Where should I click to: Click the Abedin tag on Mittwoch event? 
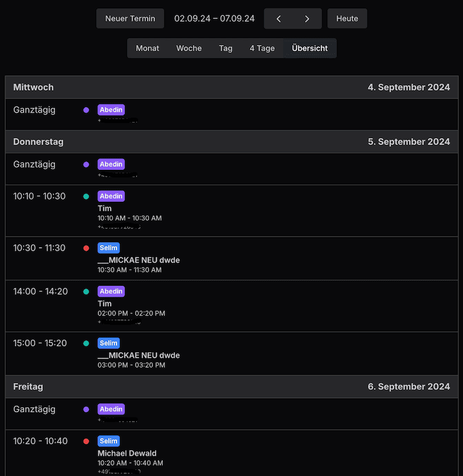click(111, 110)
